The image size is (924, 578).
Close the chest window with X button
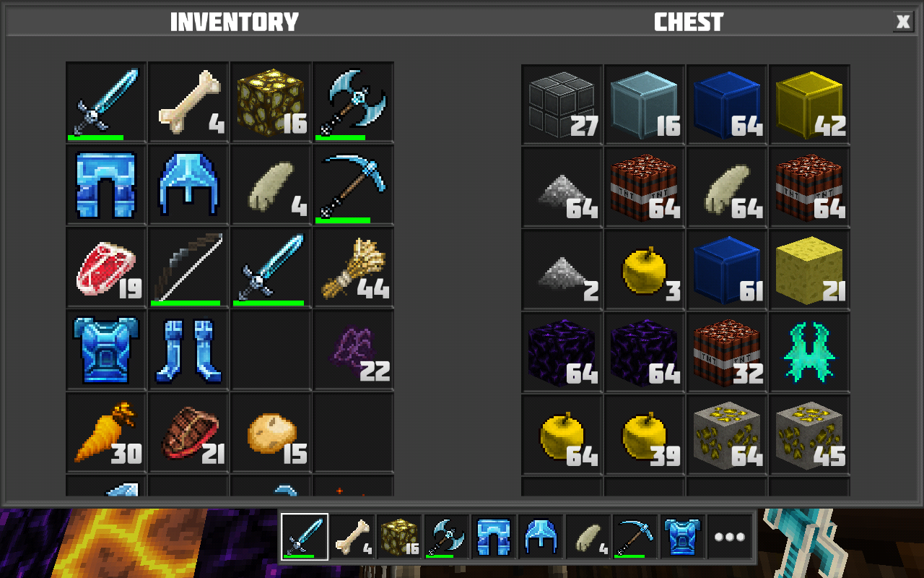[x=903, y=22]
